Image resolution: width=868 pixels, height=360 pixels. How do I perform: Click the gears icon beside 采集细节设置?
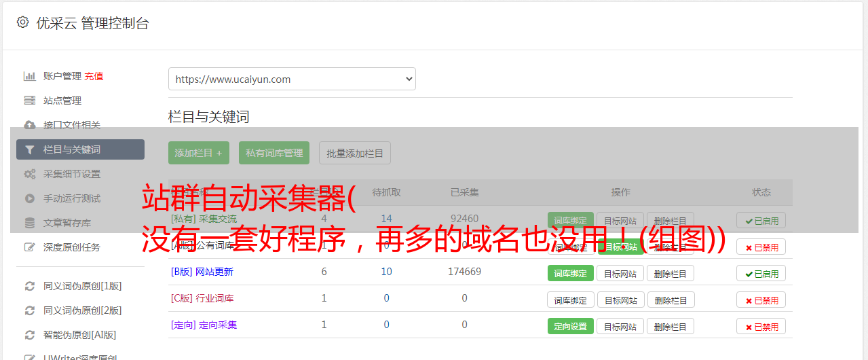[30, 174]
